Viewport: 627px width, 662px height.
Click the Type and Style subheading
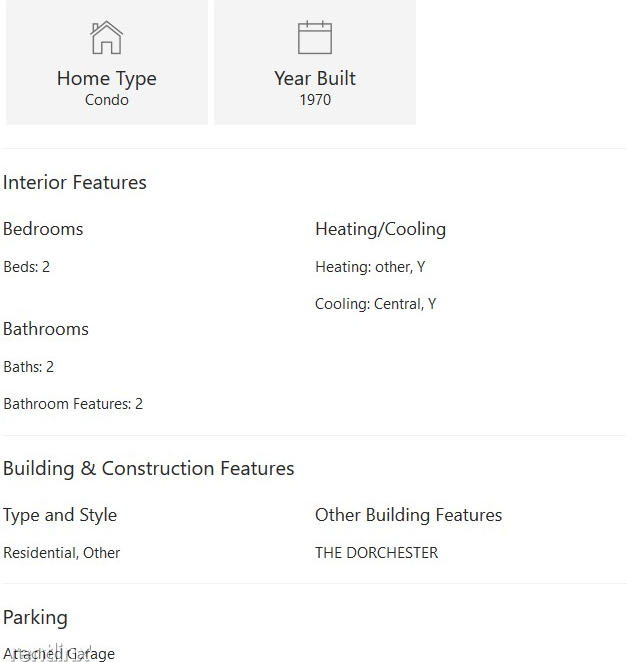click(60, 515)
